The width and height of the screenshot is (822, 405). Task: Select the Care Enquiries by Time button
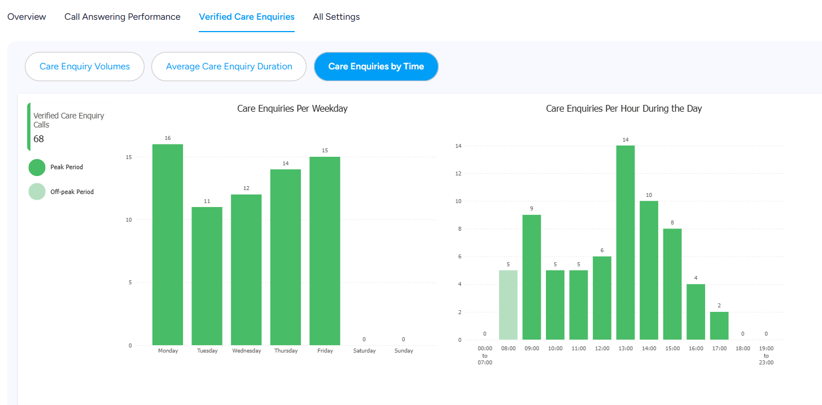[376, 67]
